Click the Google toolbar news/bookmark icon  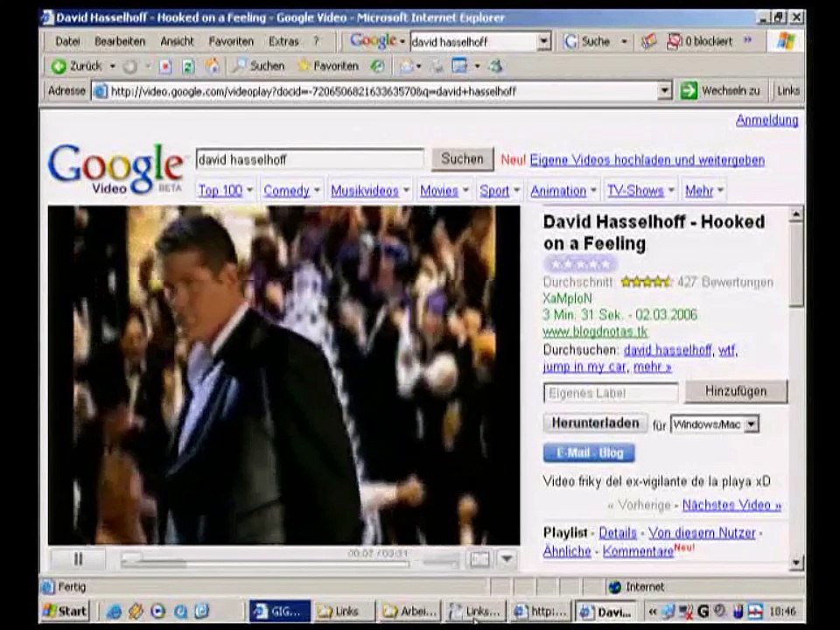tap(648, 41)
